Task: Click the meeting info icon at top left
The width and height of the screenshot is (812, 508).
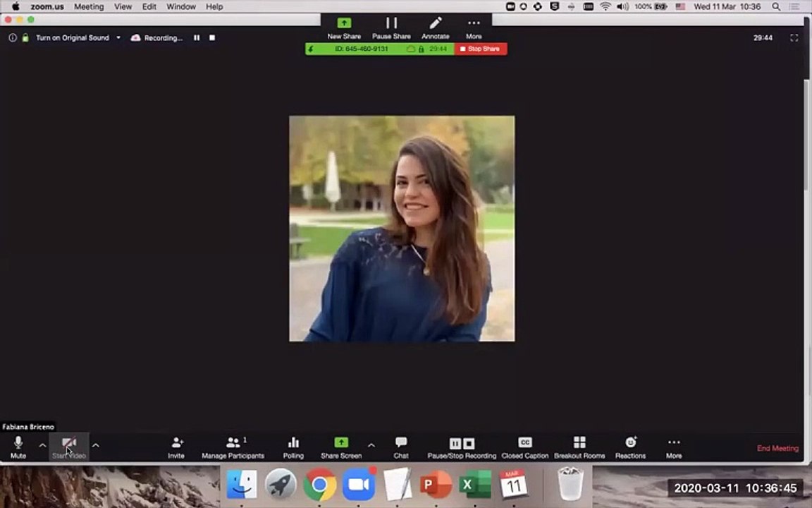Action: (x=13, y=38)
